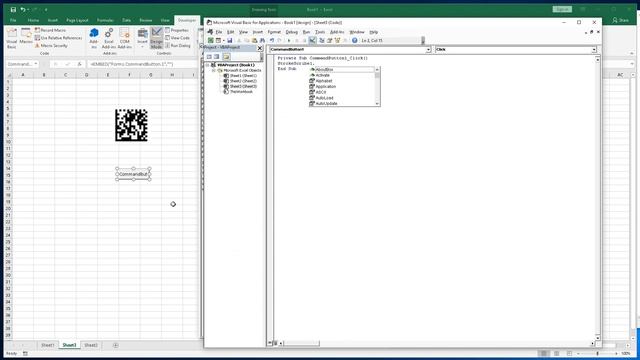The image size is (640, 360).
Task: Switch to Sheet1 worksheet tab
Action: click(47, 345)
